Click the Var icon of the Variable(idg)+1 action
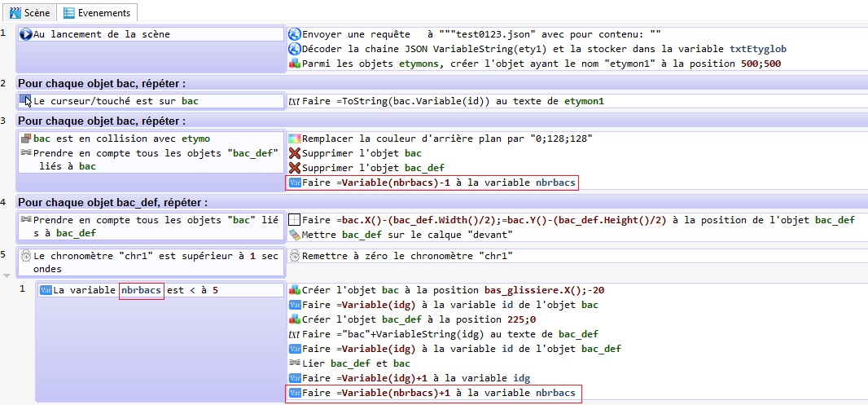Image resolution: width=868 pixels, height=405 pixels. click(x=295, y=378)
